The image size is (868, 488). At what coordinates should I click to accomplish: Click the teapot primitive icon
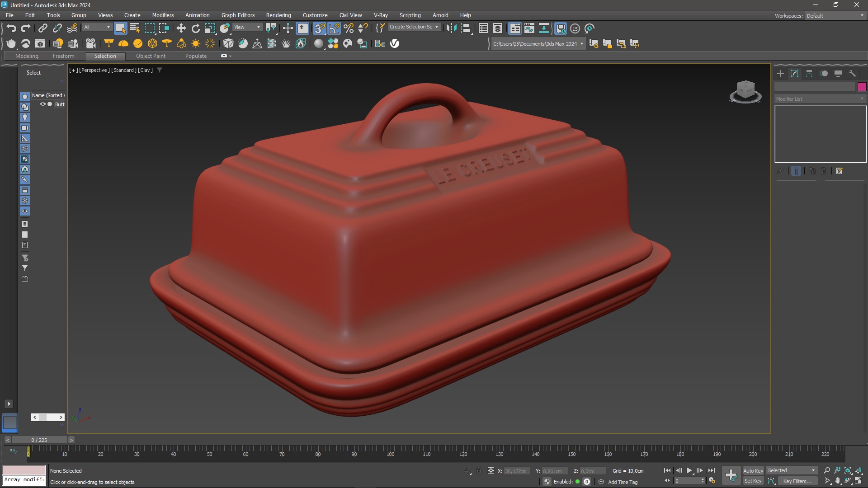(x=11, y=43)
